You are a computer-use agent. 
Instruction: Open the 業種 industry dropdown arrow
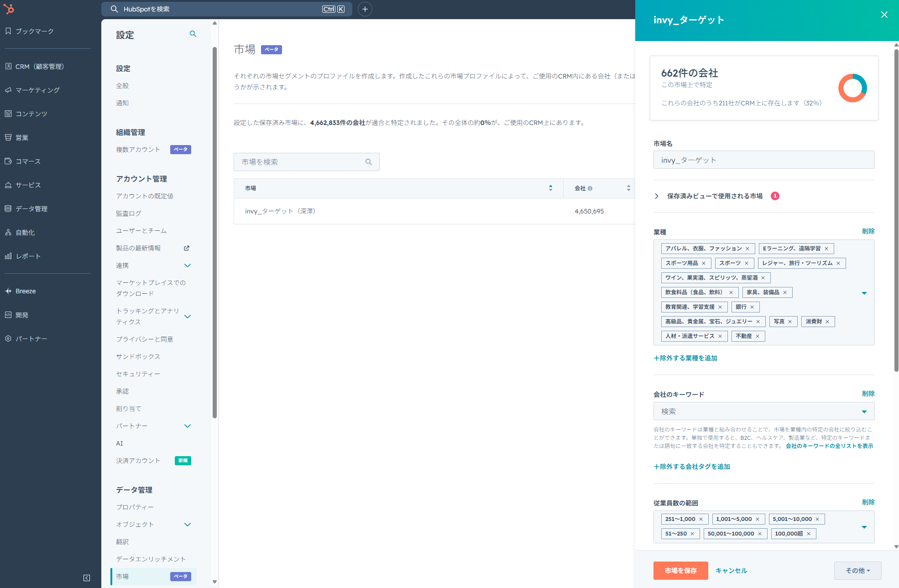point(864,293)
